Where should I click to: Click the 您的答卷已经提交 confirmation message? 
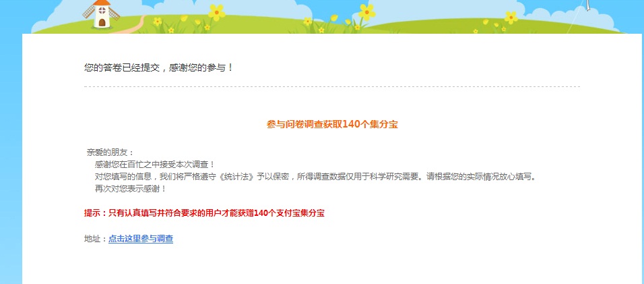point(158,67)
